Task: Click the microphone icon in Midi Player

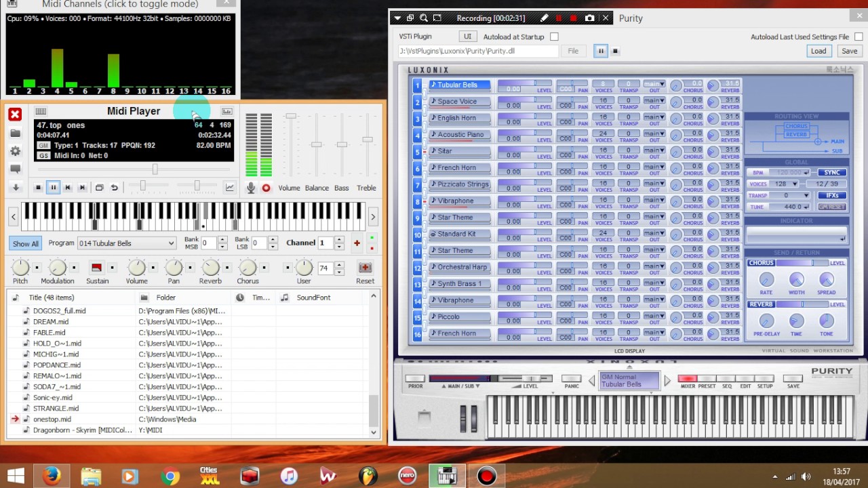Action: (251, 188)
